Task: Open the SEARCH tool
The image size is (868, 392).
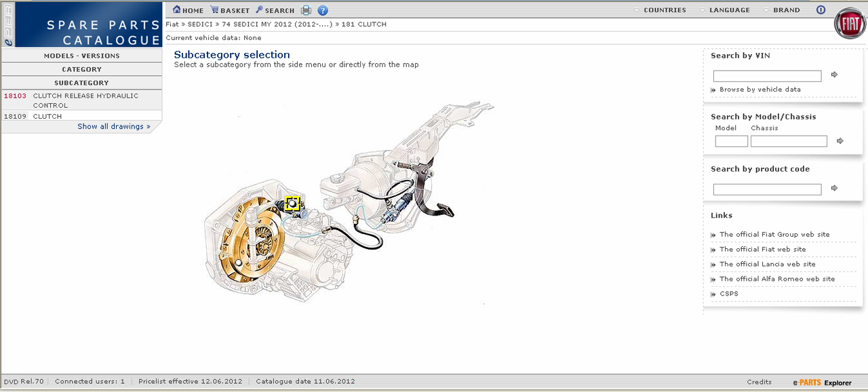Action: 275,10
